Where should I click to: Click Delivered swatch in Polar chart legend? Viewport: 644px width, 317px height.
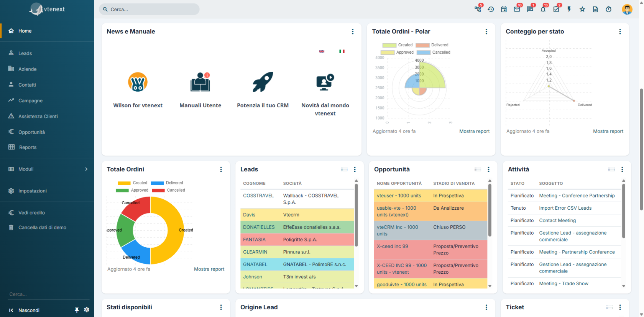[422, 45]
